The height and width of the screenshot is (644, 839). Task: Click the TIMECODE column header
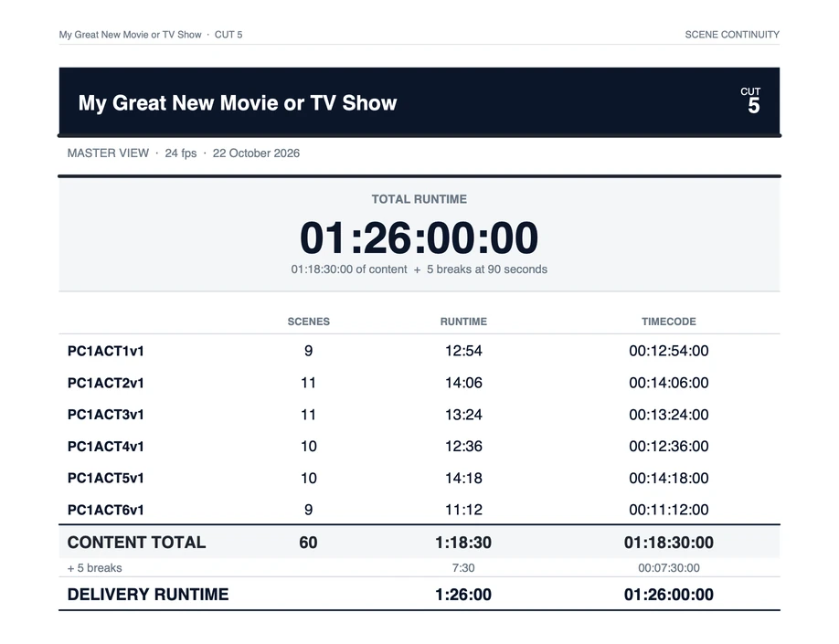[669, 322]
